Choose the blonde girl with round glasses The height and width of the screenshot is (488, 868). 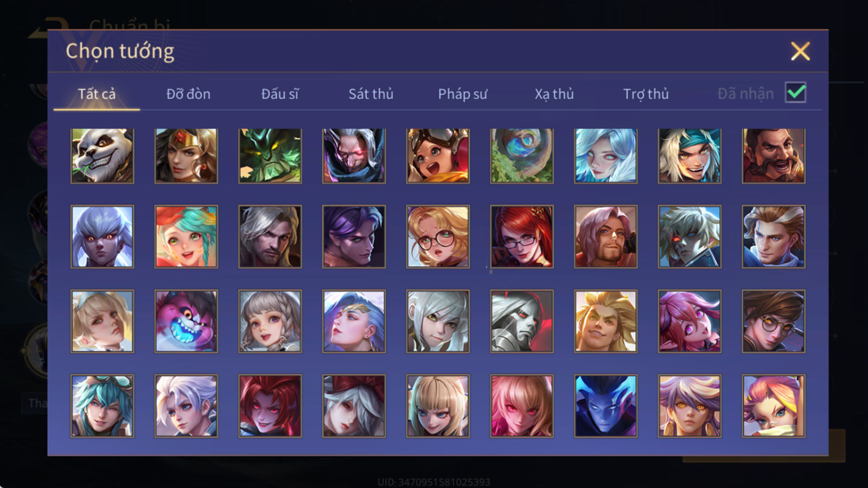click(x=438, y=236)
